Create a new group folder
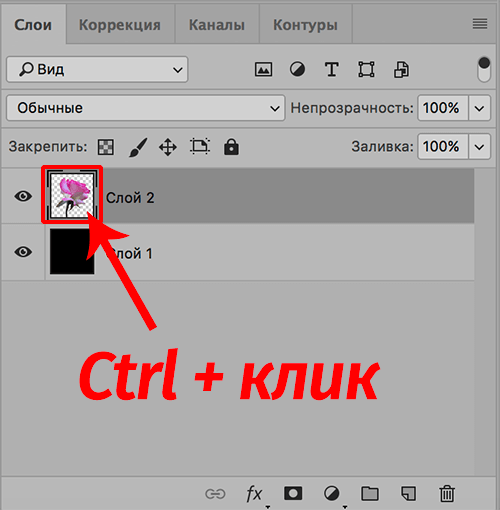Viewport: 500px width, 510px height. 370,493
